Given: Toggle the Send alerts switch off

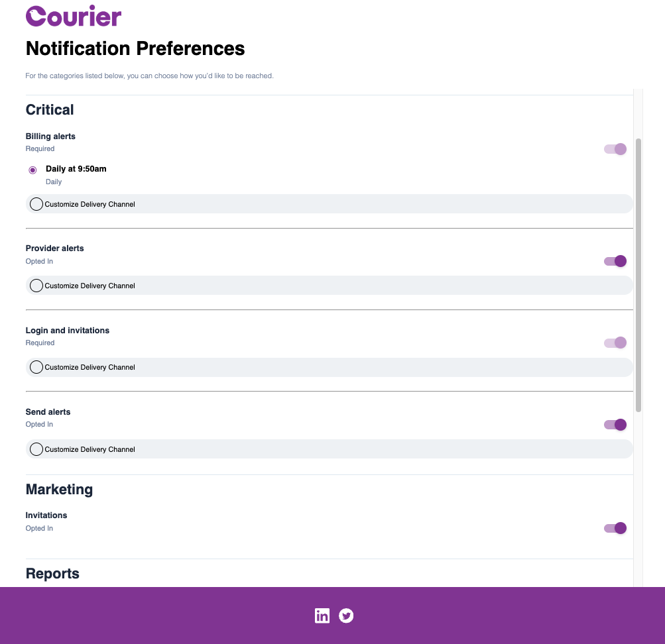Looking at the screenshot, I should (x=615, y=424).
